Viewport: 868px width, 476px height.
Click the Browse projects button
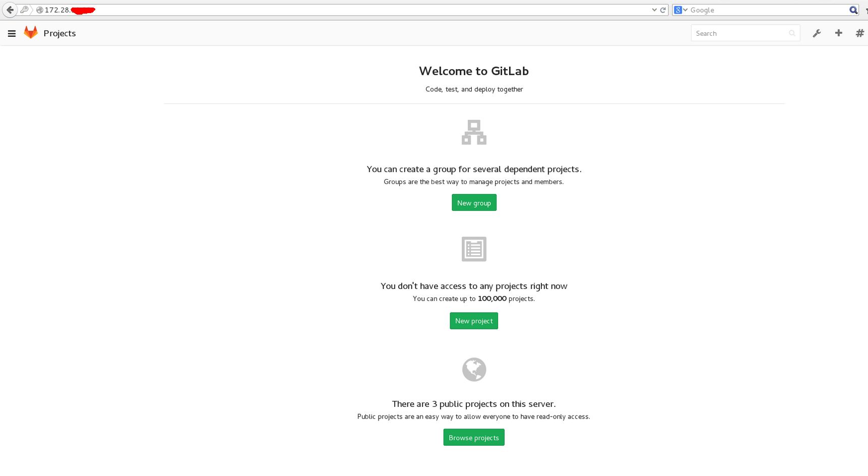tap(474, 438)
